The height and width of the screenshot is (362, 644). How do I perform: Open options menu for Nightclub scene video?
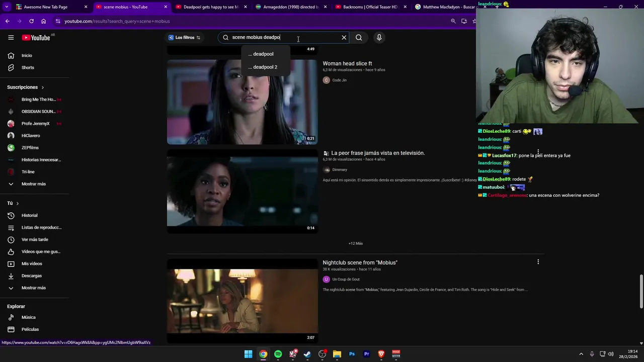point(538,262)
